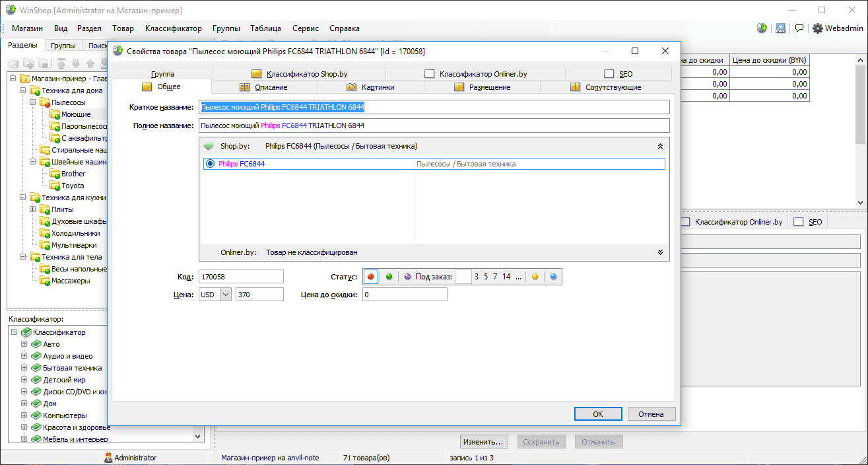Collapse the 'Швейные машины' tree node
Viewport: 868px width, 465px height.
click(33, 162)
